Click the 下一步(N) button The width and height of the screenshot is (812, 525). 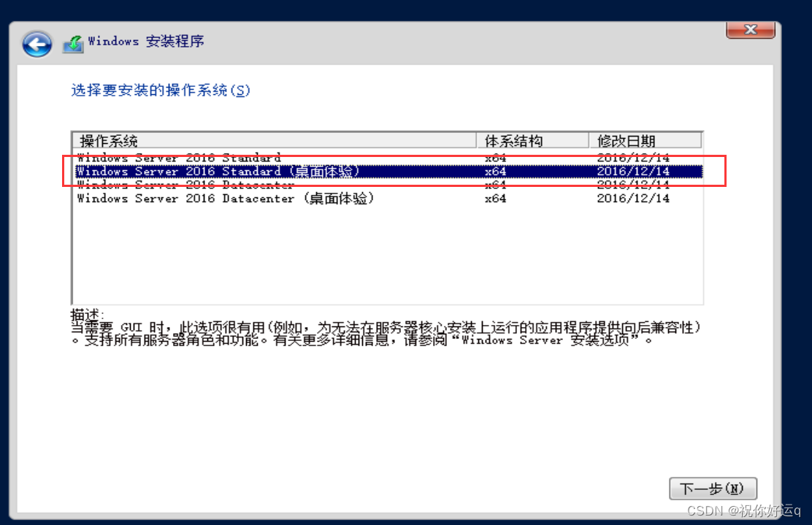pyautogui.click(x=713, y=488)
